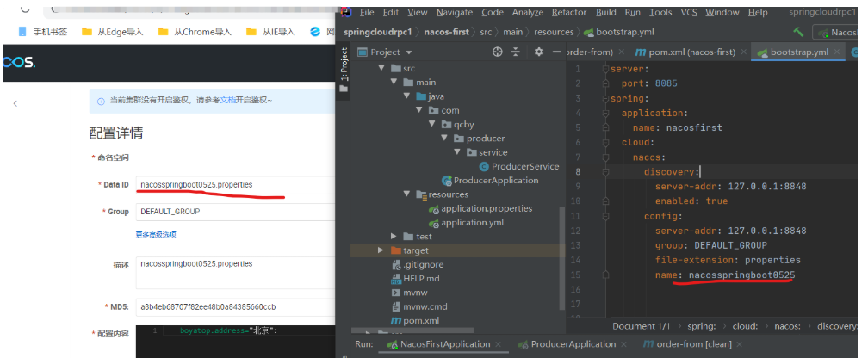
Task: Click the info icon in auth notice
Action: click(101, 102)
